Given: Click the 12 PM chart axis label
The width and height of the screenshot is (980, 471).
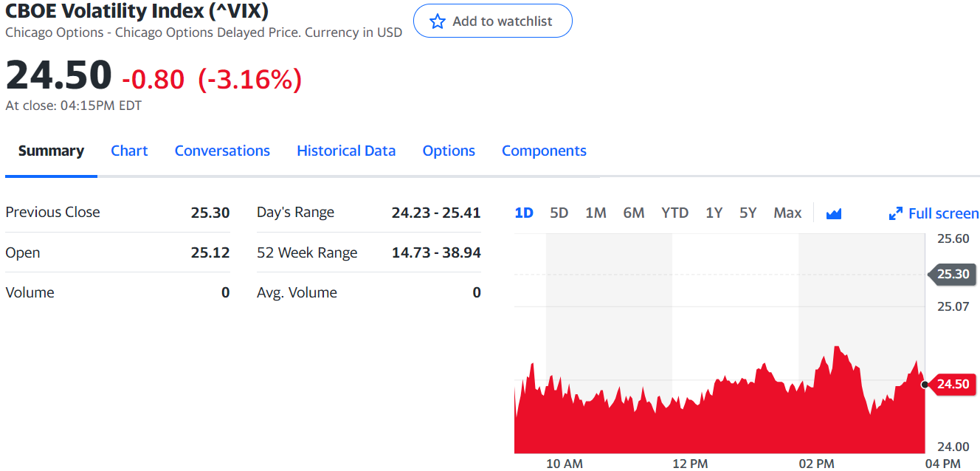Looking at the screenshot, I should point(690,464).
